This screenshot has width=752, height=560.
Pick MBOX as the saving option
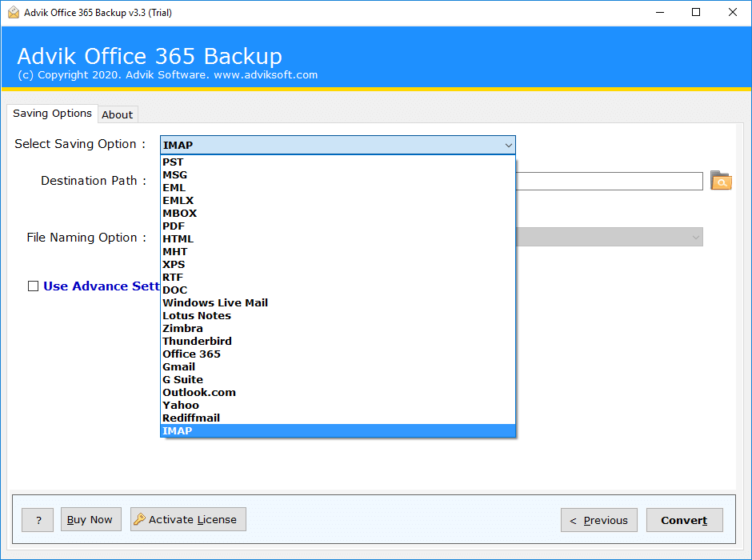click(x=338, y=214)
